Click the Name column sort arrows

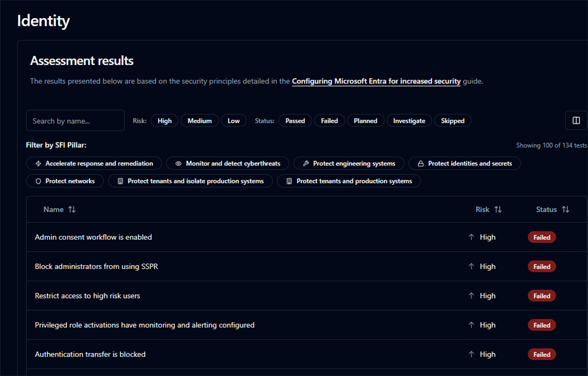coord(72,209)
